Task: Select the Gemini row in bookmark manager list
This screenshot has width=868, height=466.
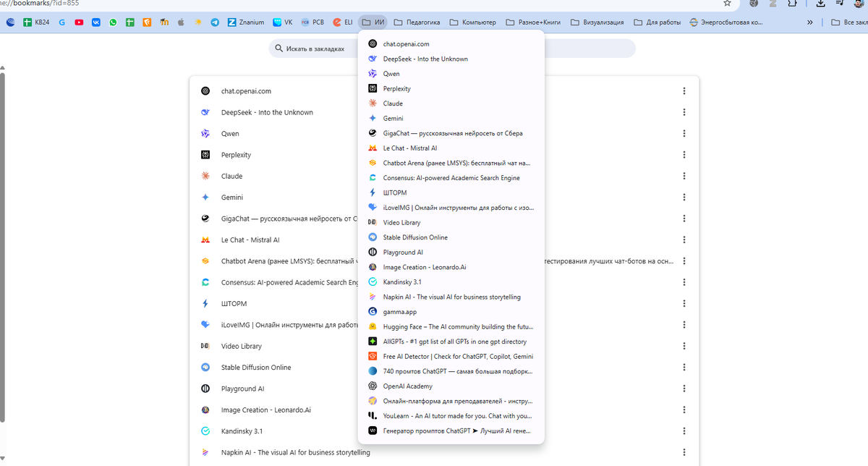Action: tap(444, 198)
